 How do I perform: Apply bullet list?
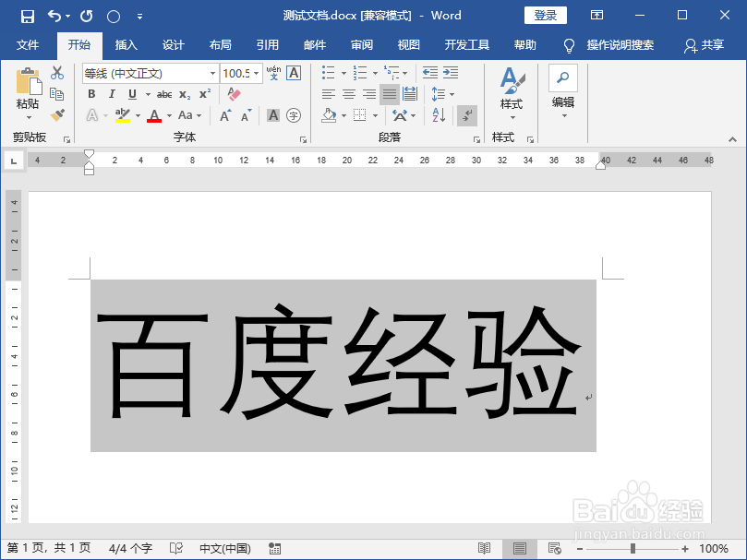point(328,73)
